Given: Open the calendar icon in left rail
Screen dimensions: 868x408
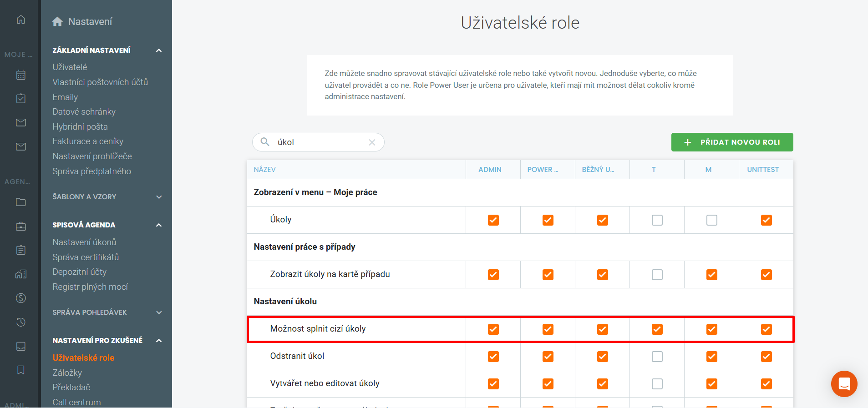Looking at the screenshot, I should [21, 75].
